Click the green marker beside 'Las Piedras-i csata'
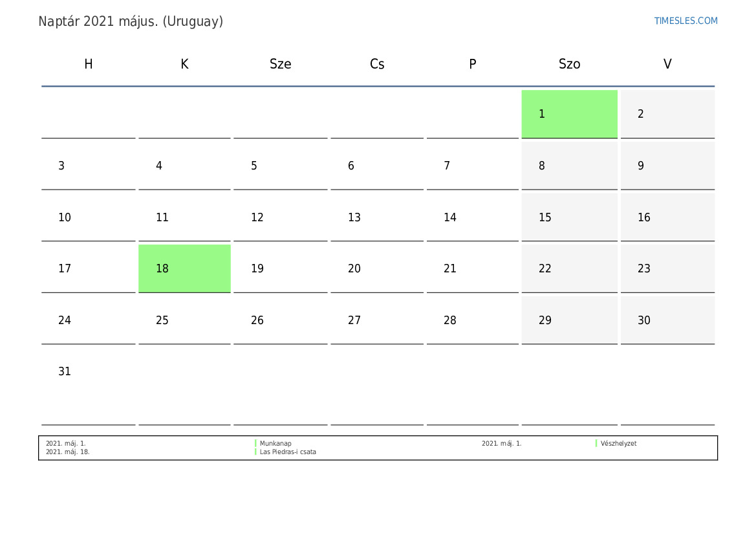756x535 pixels. pyautogui.click(x=255, y=452)
